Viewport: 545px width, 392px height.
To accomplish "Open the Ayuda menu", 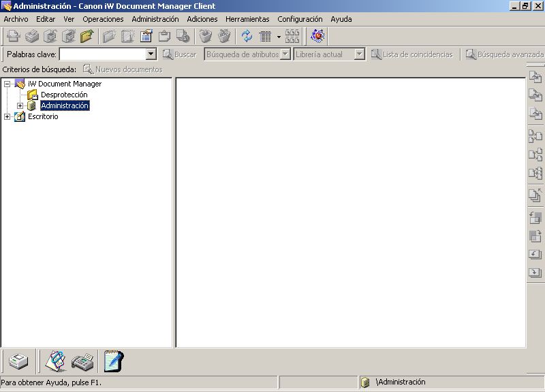I will [341, 19].
